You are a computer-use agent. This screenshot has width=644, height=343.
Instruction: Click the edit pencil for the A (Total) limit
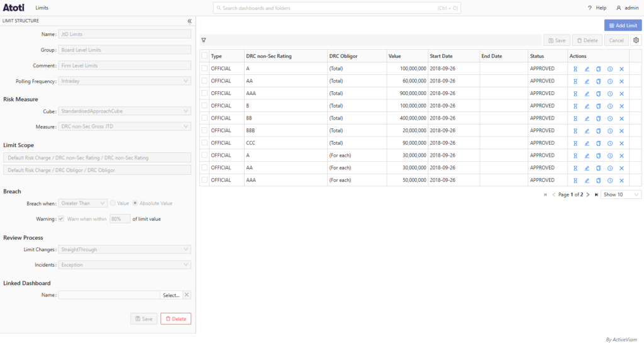tap(587, 69)
